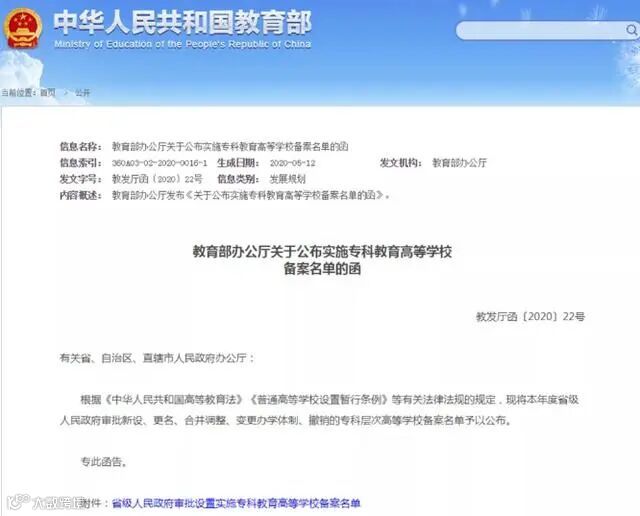Click the bold article heading 教育部办公厅关于公布实施专科教育高等学校
This screenshot has width=640, height=516.
[x=322, y=251]
